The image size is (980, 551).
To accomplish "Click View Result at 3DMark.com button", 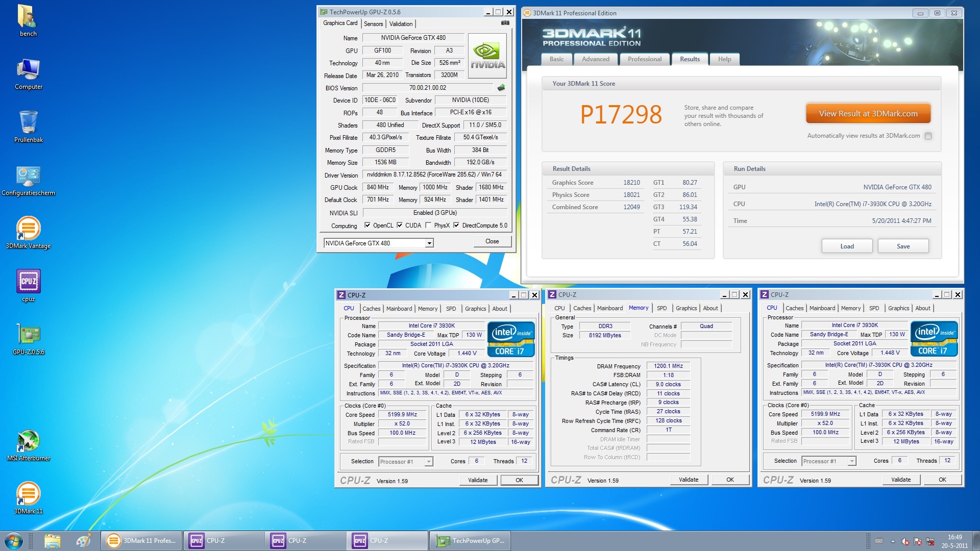I will (x=868, y=114).
